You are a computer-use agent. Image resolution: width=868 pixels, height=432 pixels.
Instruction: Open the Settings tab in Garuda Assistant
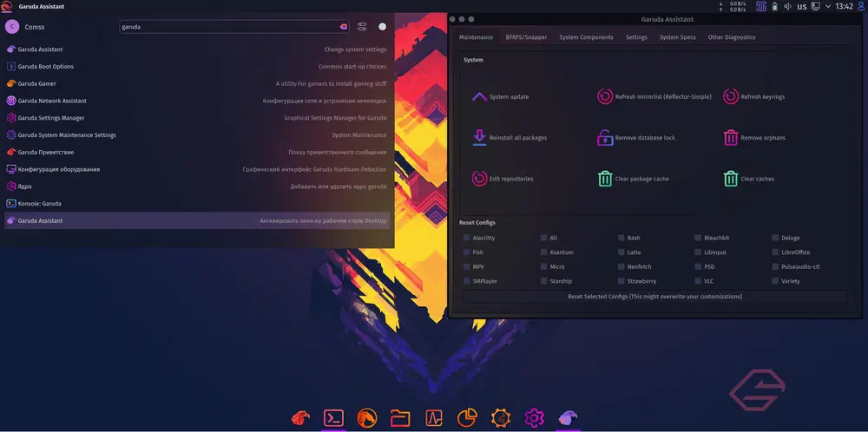636,37
